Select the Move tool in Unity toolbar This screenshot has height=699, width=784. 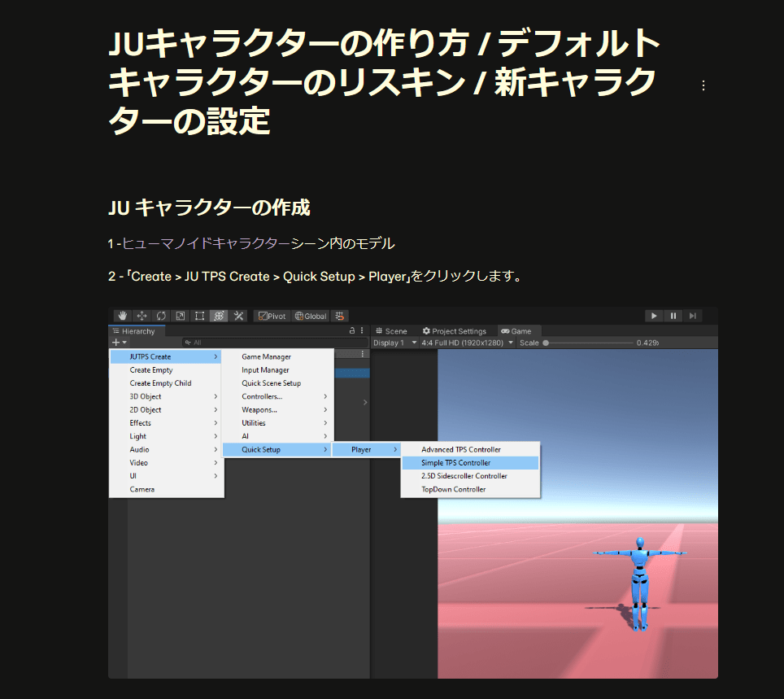[x=142, y=316]
